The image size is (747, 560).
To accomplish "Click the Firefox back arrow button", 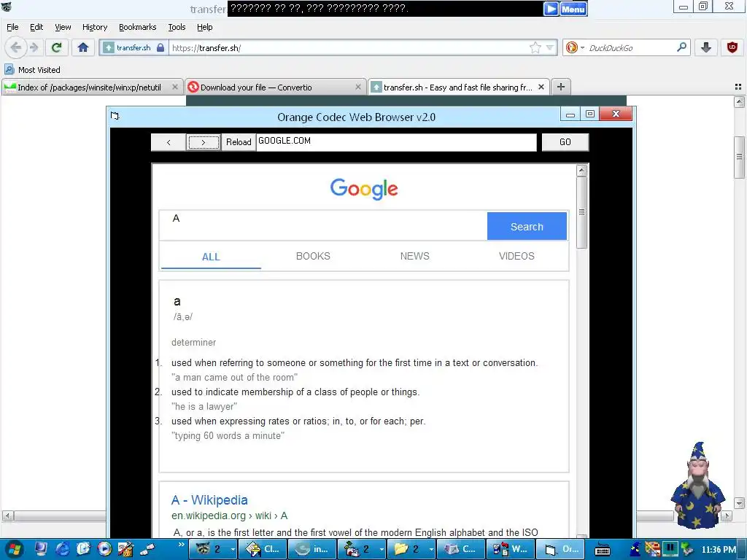I will [x=15, y=47].
